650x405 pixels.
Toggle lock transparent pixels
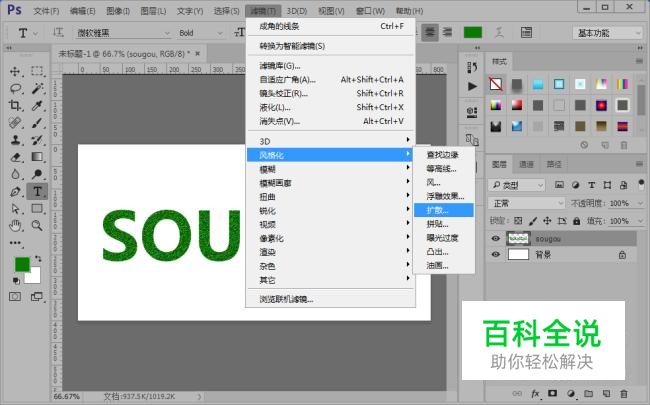518,221
